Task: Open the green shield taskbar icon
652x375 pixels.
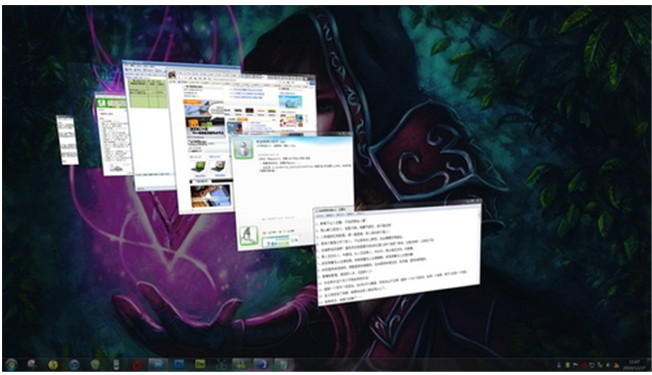Action: pyautogui.click(x=95, y=365)
